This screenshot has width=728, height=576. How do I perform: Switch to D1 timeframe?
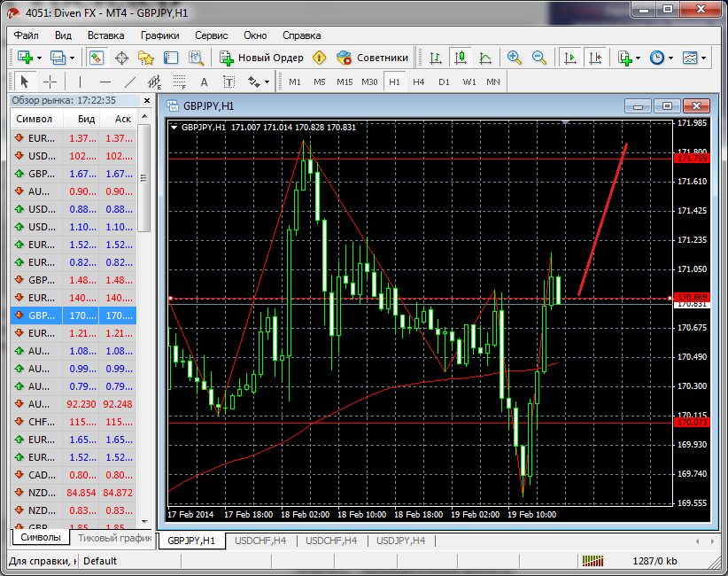pyautogui.click(x=444, y=82)
